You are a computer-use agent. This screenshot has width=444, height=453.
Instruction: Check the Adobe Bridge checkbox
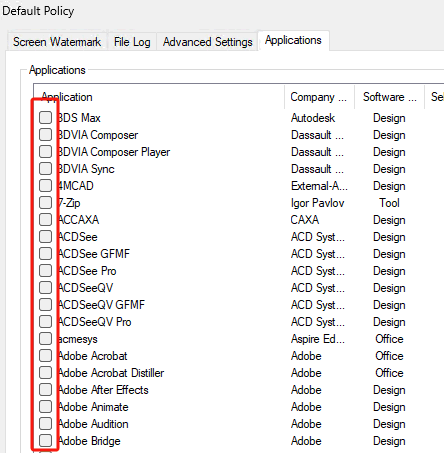pyautogui.click(x=45, y=440)
